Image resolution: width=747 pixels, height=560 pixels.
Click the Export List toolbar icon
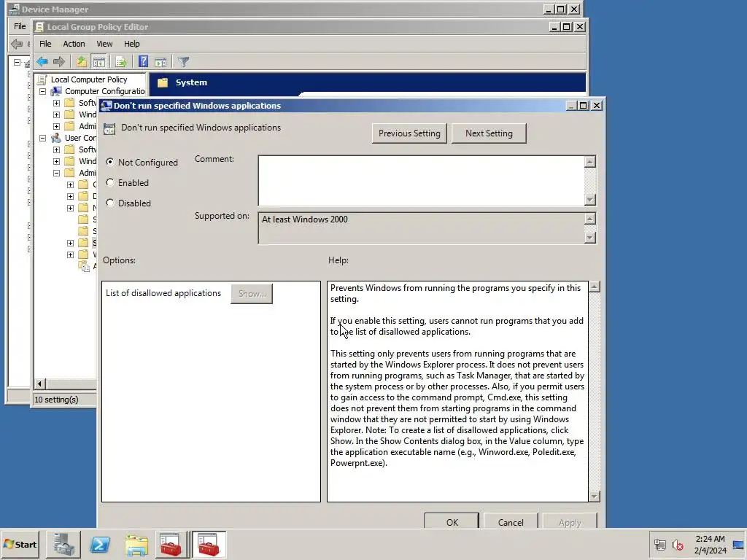[121, 61]
